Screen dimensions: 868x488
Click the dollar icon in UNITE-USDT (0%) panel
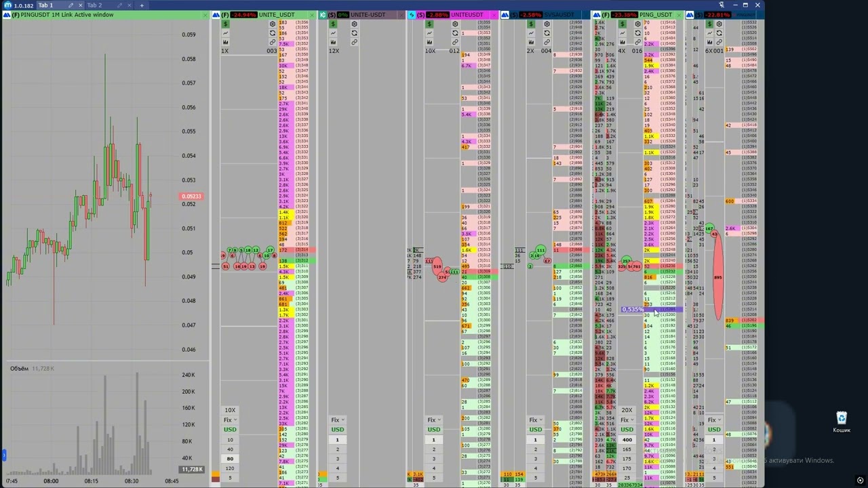(333, 24)
